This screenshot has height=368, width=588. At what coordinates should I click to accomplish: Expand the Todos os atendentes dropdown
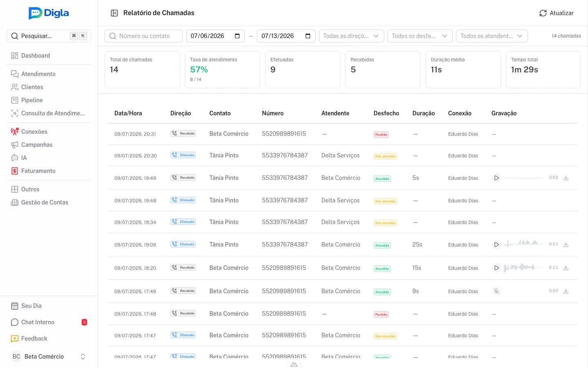click(492, 36)
